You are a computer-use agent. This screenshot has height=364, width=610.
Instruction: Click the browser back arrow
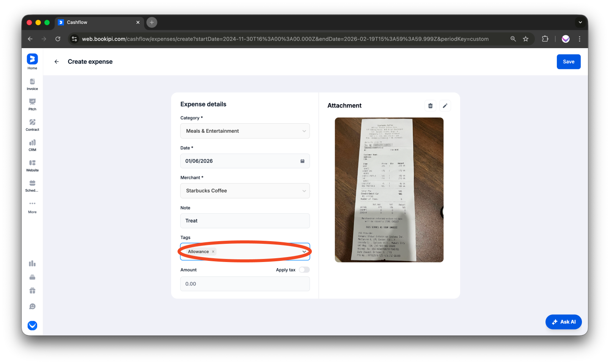30,39
